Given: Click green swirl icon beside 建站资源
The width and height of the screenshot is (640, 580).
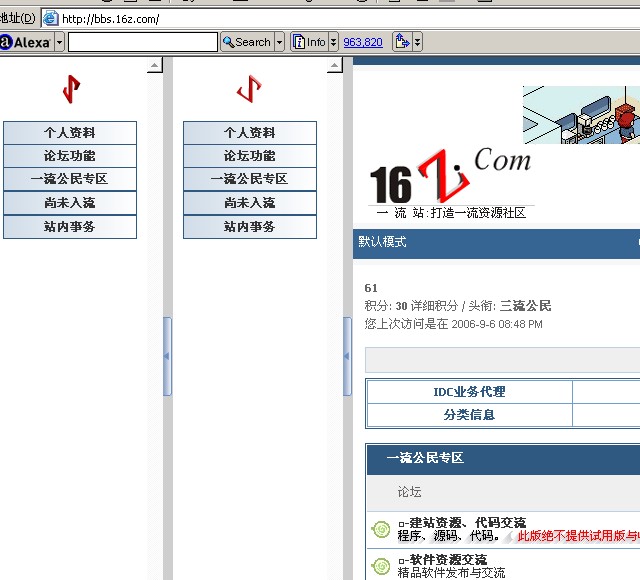Looking at the screenshot, I should 381,529.
